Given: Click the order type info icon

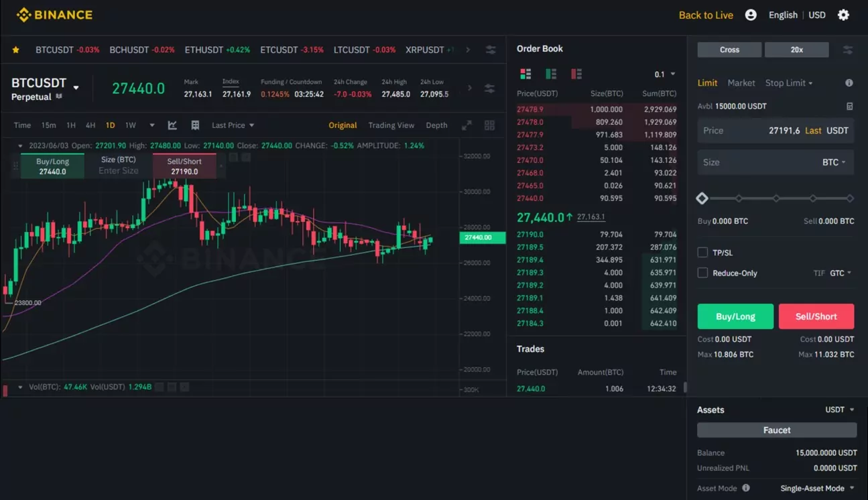Looking at the screenshot, I should point(849,83).
